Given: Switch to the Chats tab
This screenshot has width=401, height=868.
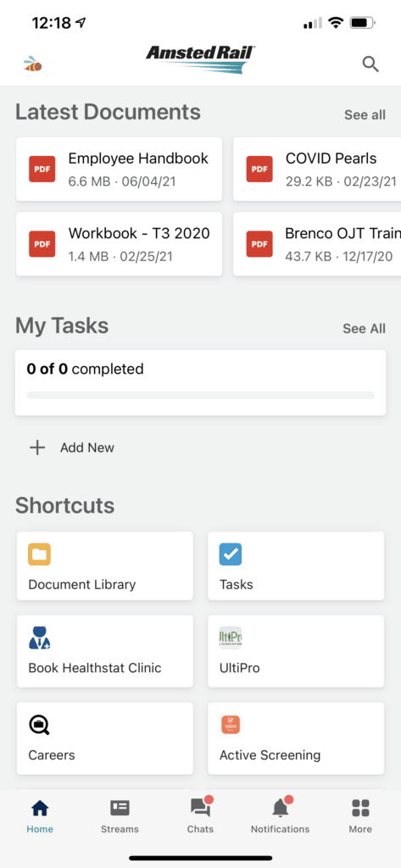Looking at the screenshot, I should click(x=200, y=816).
